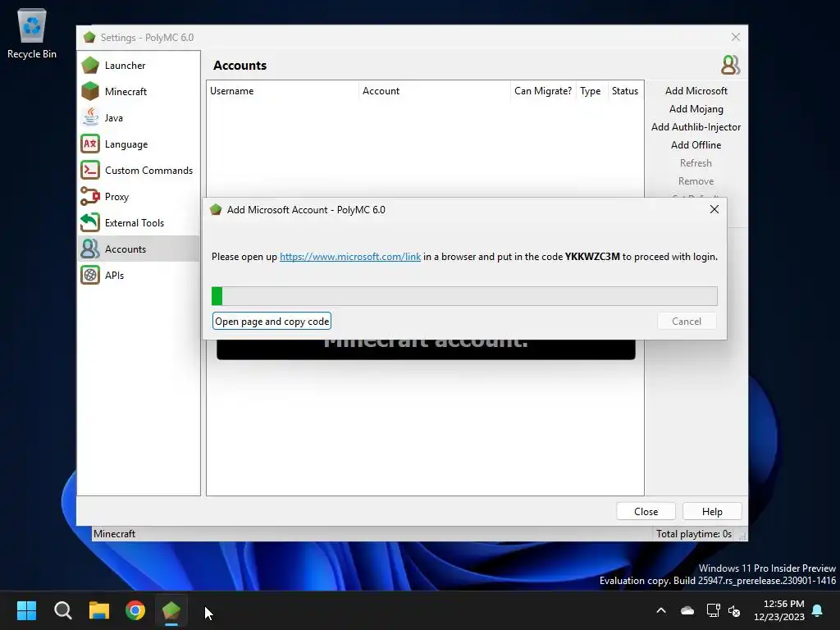The image size is (840, 630).
Task: Cancel the Microsoft account login
Action: click(x=687, y=322)
